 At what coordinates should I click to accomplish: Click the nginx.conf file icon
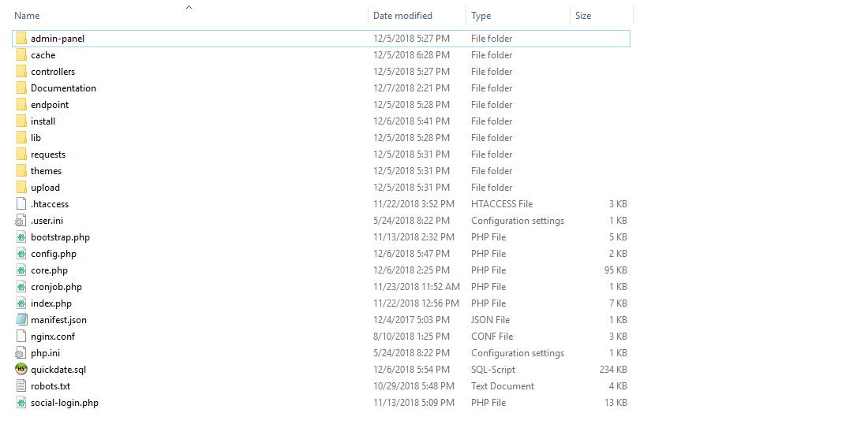21,337
